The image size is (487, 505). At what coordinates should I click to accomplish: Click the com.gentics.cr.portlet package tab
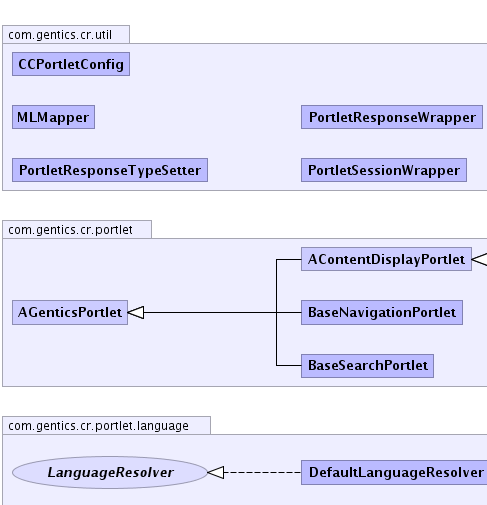(x=77, y=229)
